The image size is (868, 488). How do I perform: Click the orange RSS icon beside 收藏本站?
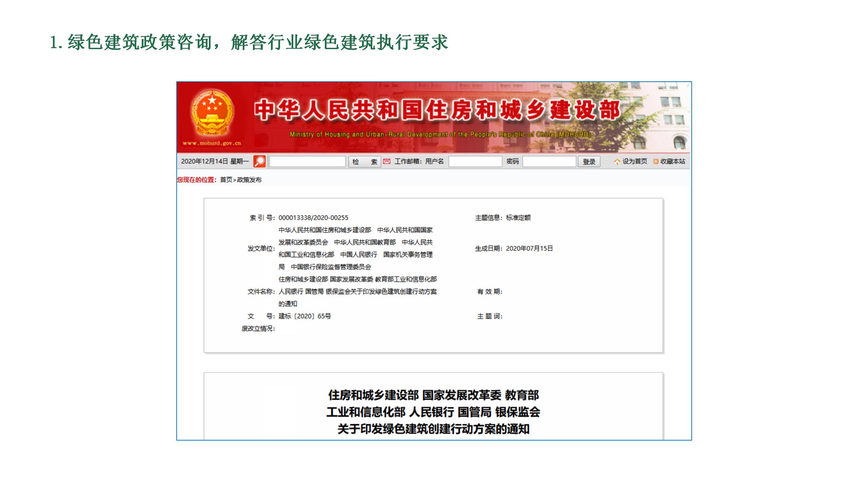tap(656, 162)
